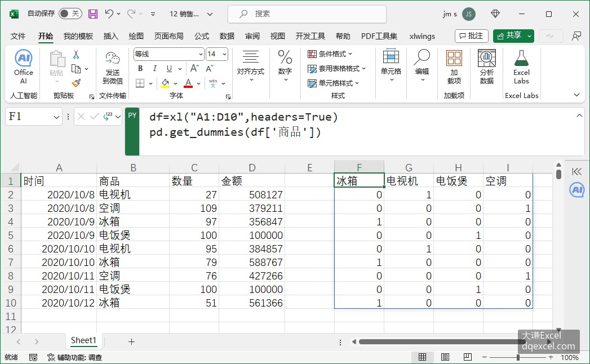Collapse the ribbon chevron
590x364 pixels.
576,95
